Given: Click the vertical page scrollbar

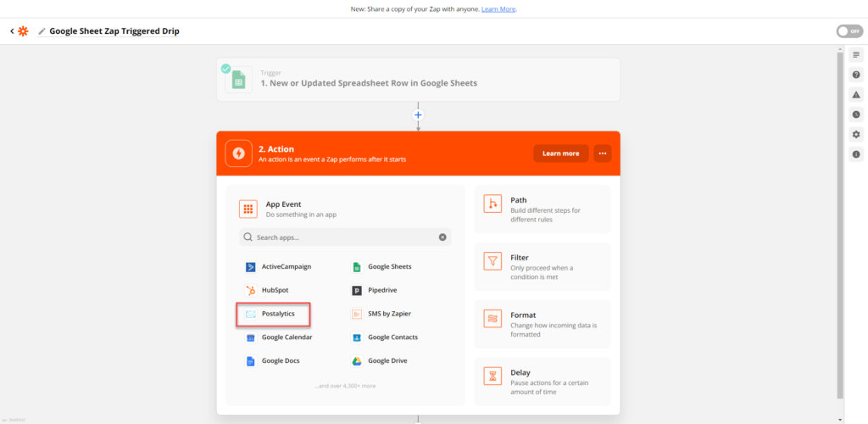Looking at the screenshot, I should pyautogui.click(x=841, y=226).
